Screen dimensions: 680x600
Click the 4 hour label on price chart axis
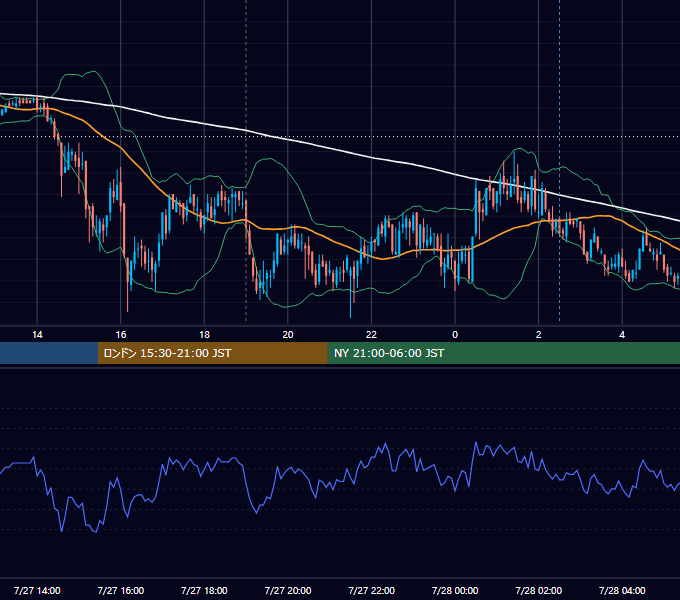click(622, 335)
